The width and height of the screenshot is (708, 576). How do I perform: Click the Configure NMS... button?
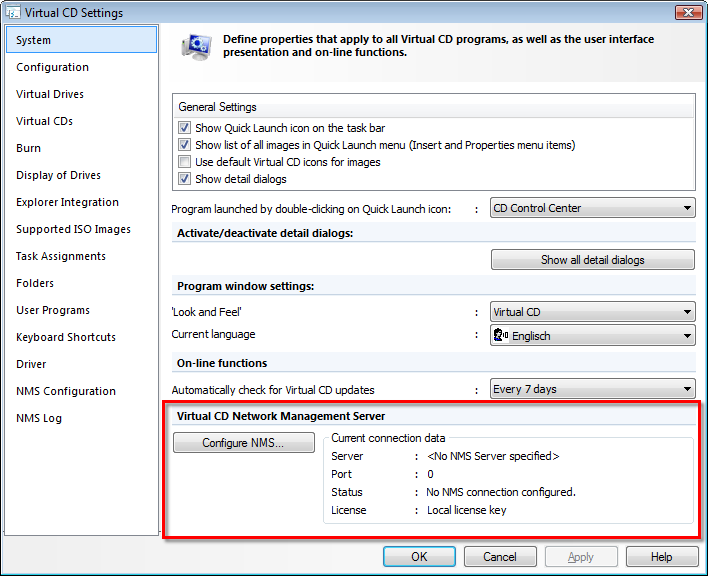243,443
